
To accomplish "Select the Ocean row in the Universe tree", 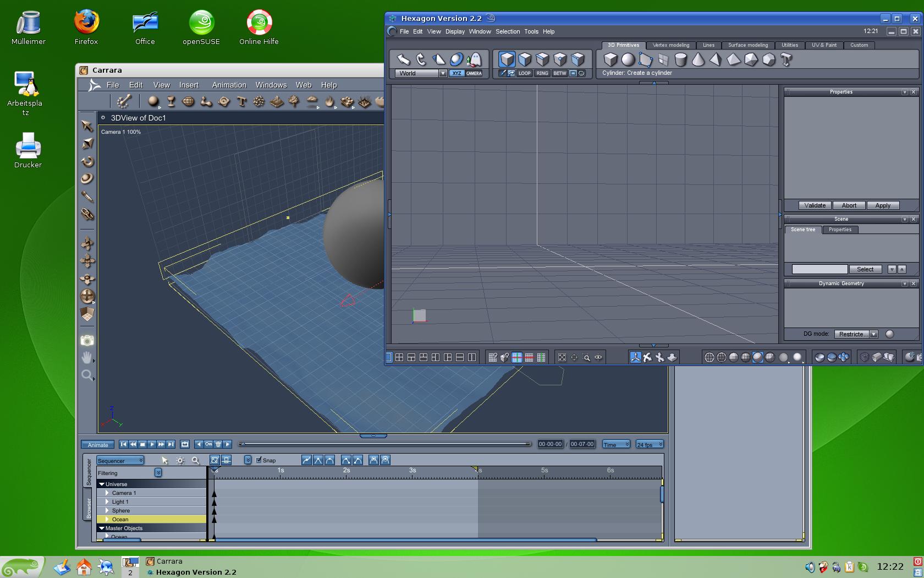I will 120,519.
